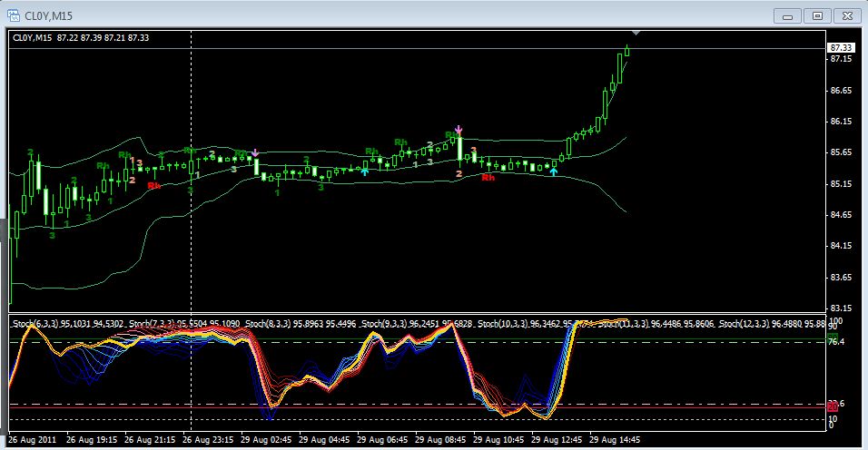
Task: Click the Stoch(12,3,3) indicator label
Action: (x=771, y=323)
